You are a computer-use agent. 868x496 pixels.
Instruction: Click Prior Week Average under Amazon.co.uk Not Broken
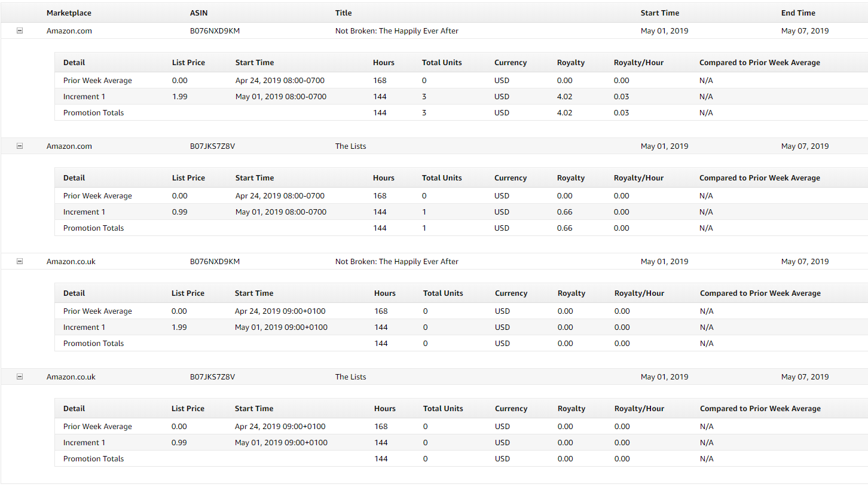point(97,311)
